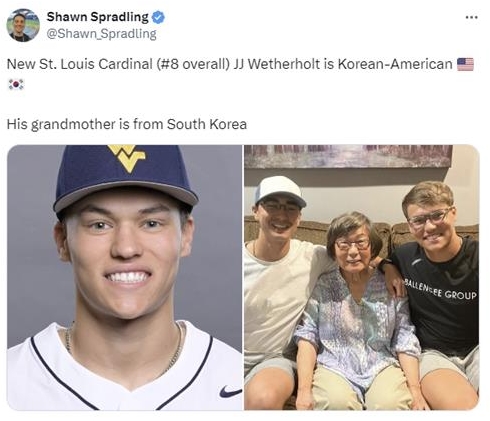Viewport: 490px width, 421px height.
Task: Click the blue verified checkmark badge
Action: point(158,17)
